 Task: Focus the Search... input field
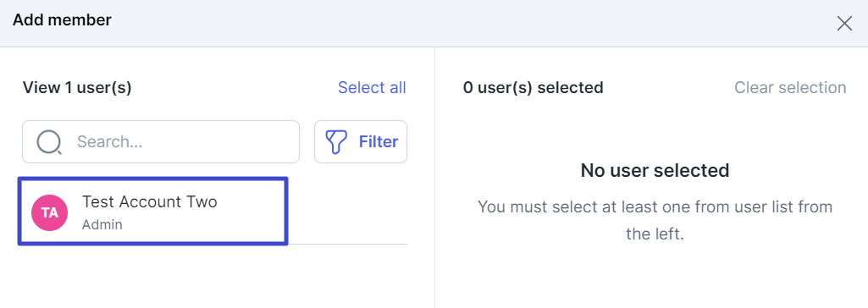(x=161, y=142)
